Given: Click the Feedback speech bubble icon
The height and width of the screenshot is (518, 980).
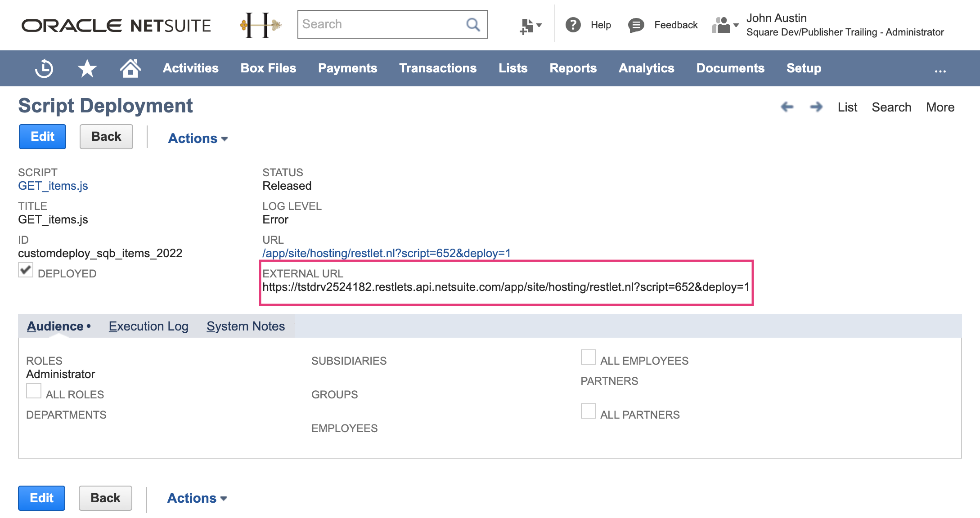Looking at the screenshot, I should pos(636,25).
